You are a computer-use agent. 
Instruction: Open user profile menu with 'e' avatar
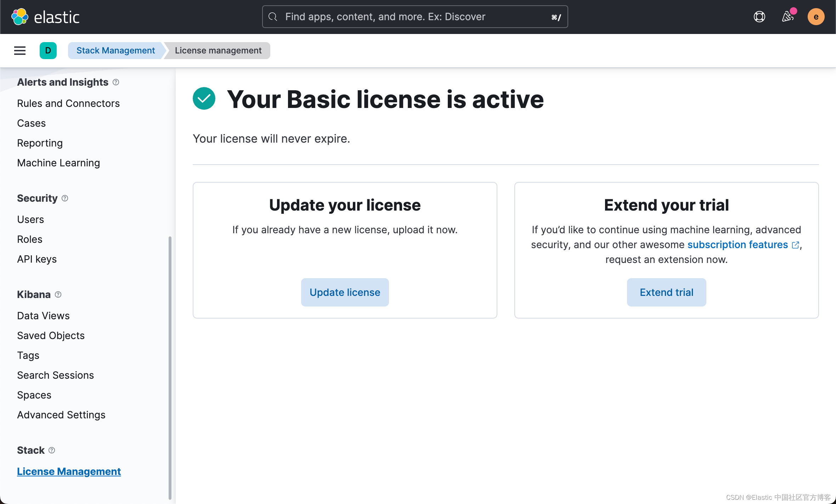coord(816,17)
